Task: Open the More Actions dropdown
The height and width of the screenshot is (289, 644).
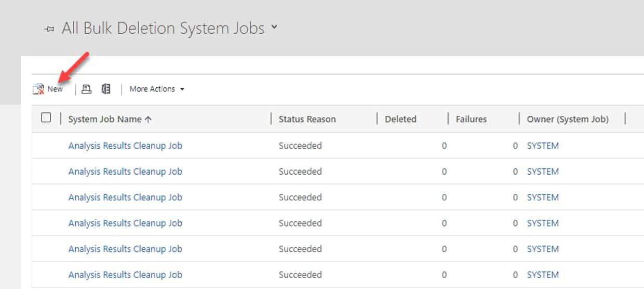Action: pos(157,89)
